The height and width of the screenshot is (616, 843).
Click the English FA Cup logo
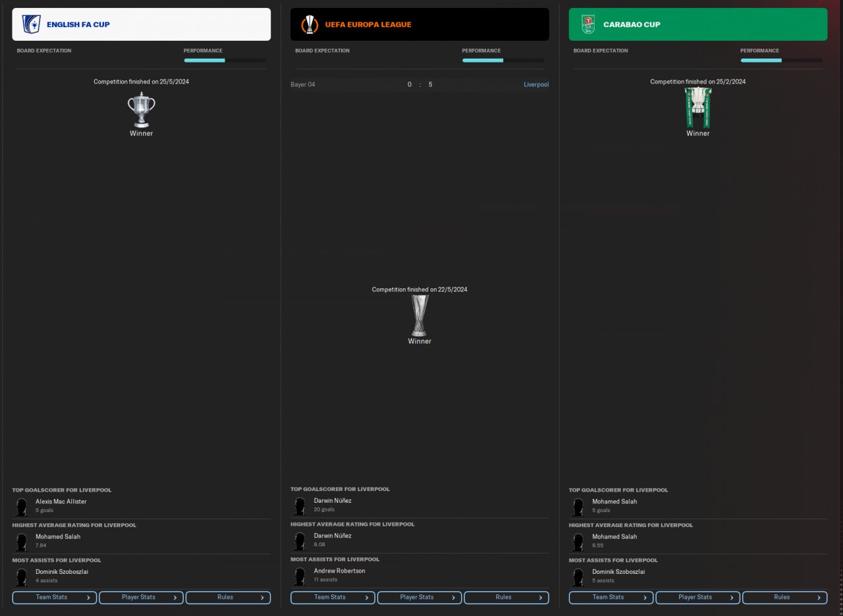(x=31, y=24)
